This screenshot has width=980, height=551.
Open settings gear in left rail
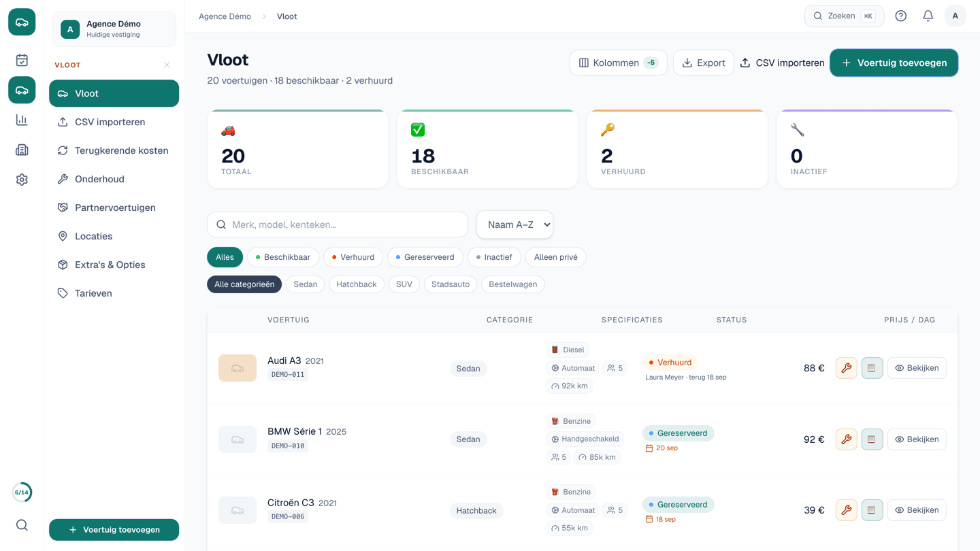[x=22, y=180]
